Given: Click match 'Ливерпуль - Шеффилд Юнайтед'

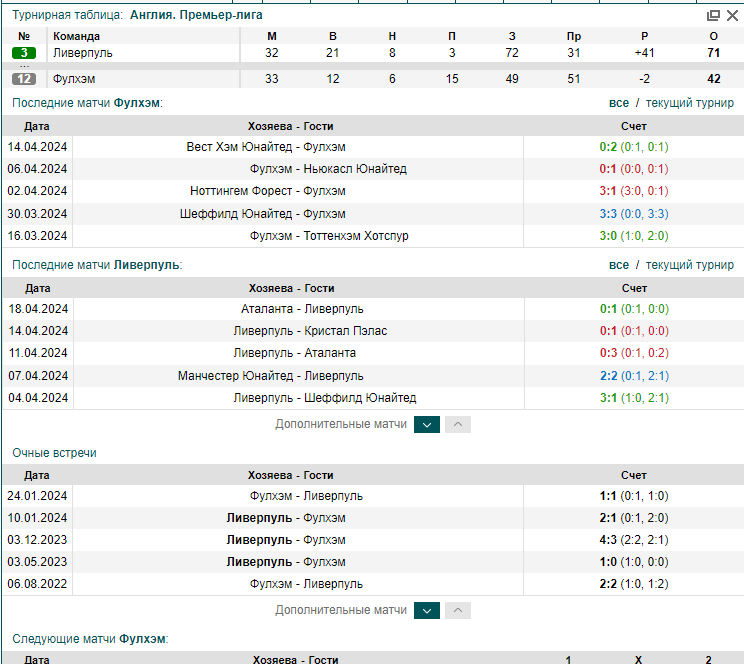Looking at the screenshot, I should [x=325, y=398].
